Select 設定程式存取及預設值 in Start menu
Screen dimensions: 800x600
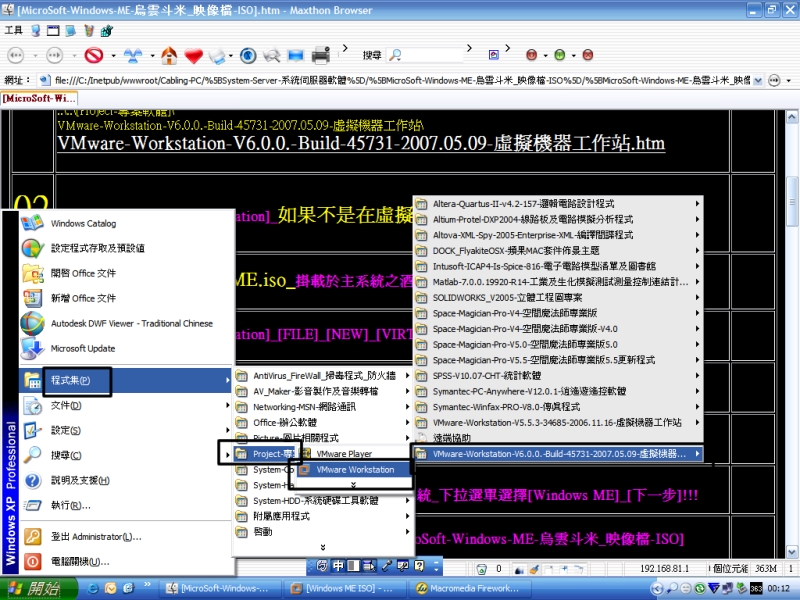pyautogui.click(x=126, y=248)
